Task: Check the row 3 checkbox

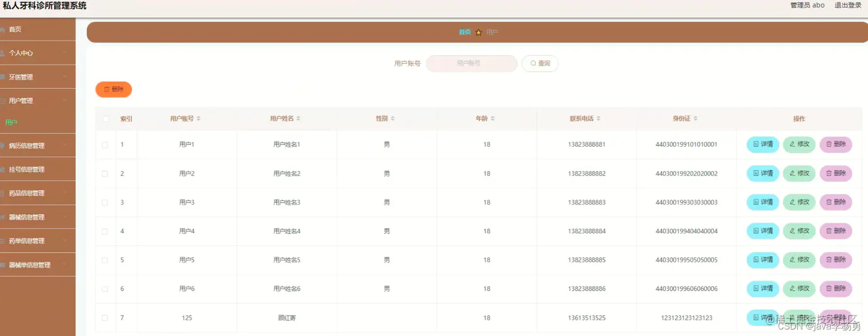Action: pos(105,202)
